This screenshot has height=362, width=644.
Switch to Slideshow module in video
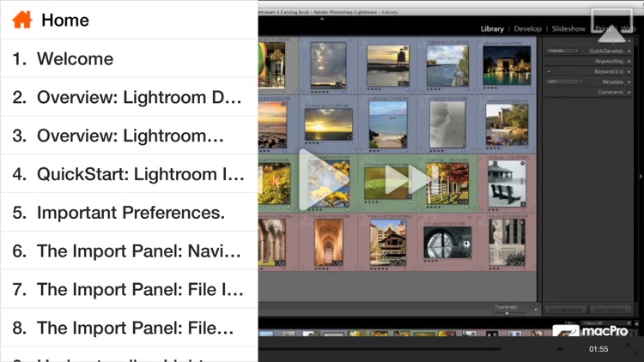click(x=568, y=28)
